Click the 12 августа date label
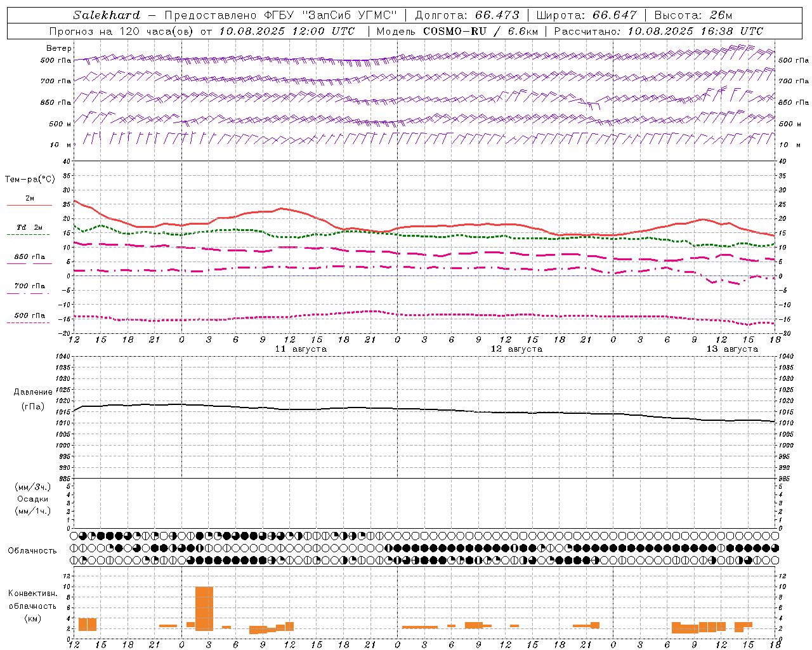 (x=516, y=349)
